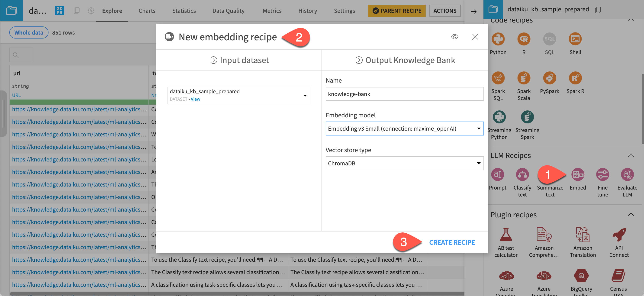The image size is (644, 296).
Task: Click View link for input dataset
Action: click(x=195, y=99)
